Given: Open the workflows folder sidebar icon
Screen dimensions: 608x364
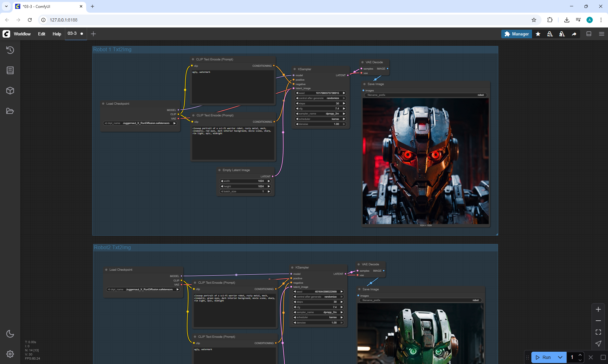Looking at the screenshot, I should point(10,111).
